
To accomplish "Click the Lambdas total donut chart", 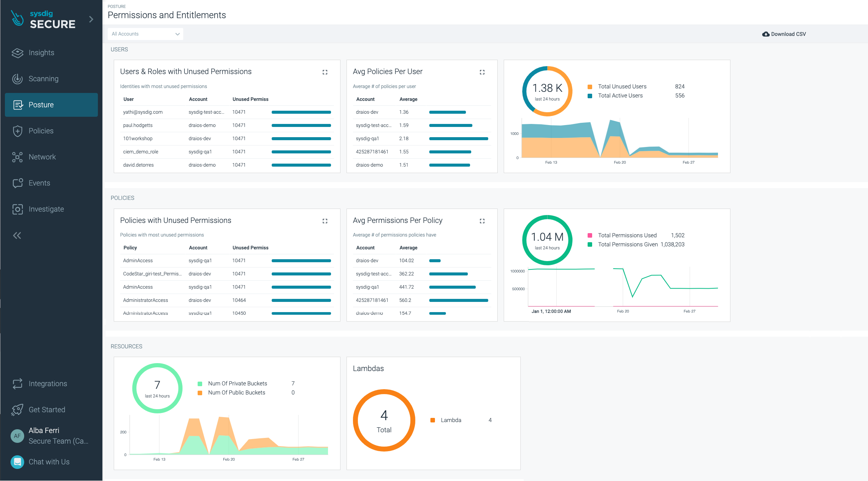I will (384, 420).
